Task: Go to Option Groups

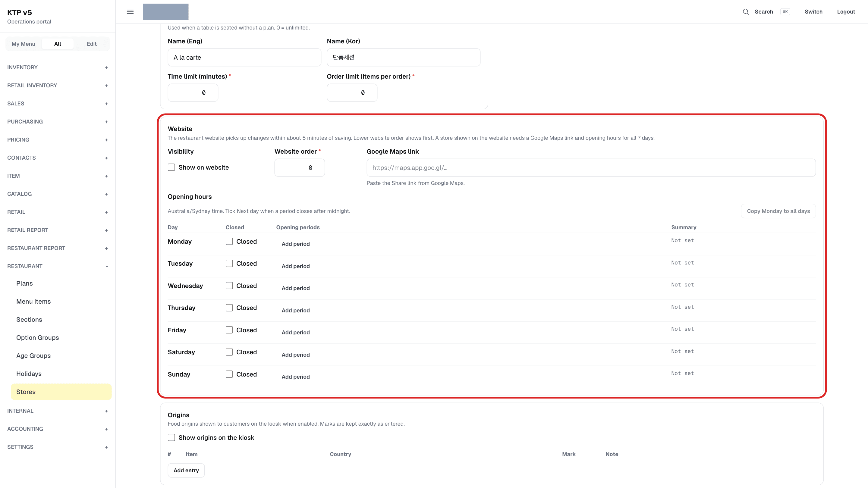Action: tap(61, 338)
